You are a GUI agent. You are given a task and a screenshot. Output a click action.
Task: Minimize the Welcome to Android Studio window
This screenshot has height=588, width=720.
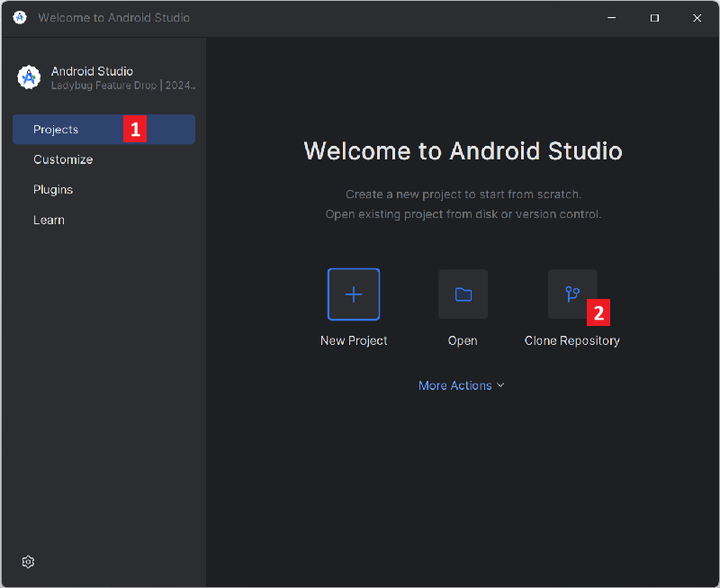pyautogui.click(x=612, y=17)
